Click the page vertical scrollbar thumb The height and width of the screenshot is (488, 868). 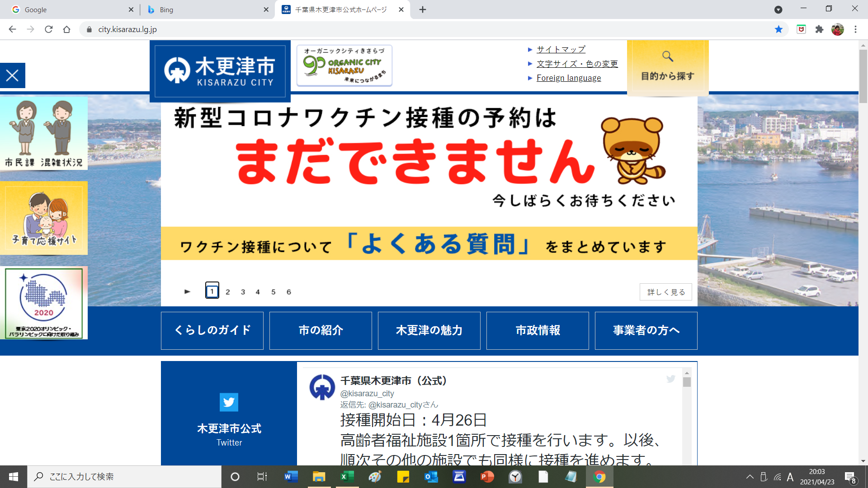point(863,77)
